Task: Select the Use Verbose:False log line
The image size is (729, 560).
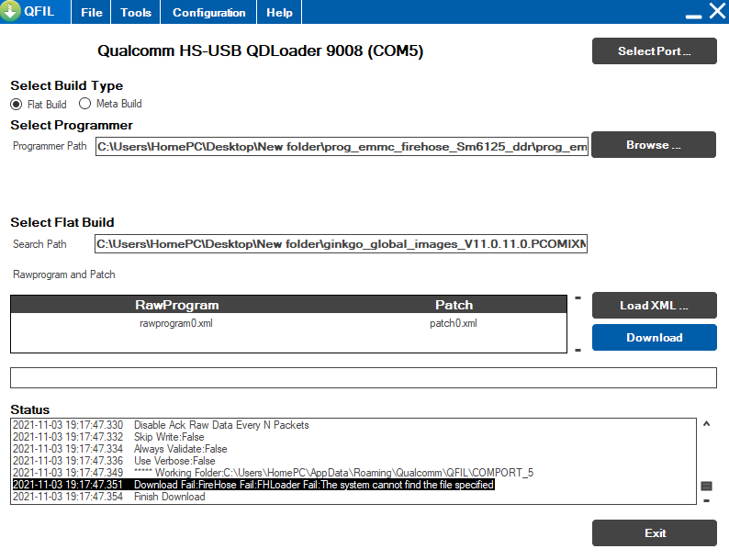Action: 114,461
